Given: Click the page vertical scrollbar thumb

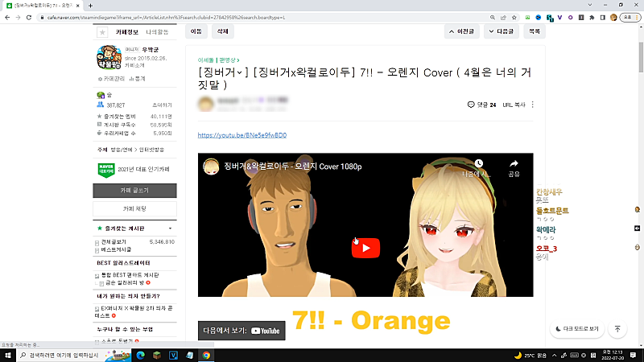Looking at the screenshot, I should tap(641, 57).
